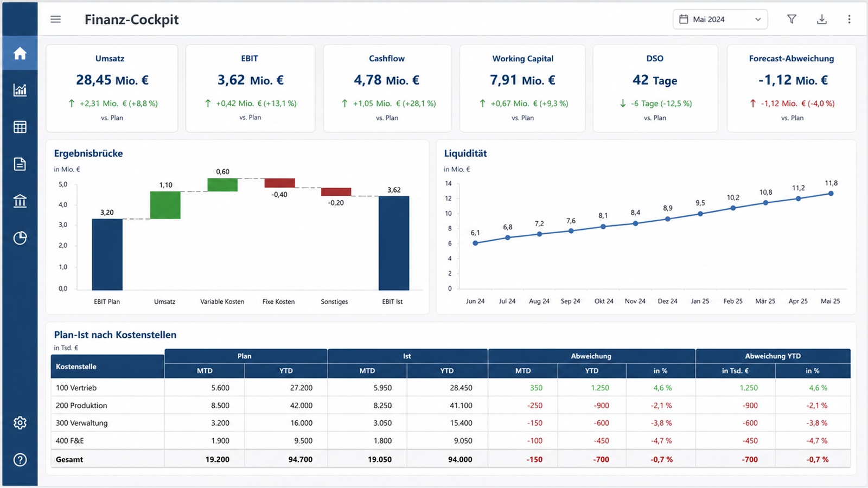Click the Plan group header
Screen dimensions: 868x488
[x=245, y=356]
